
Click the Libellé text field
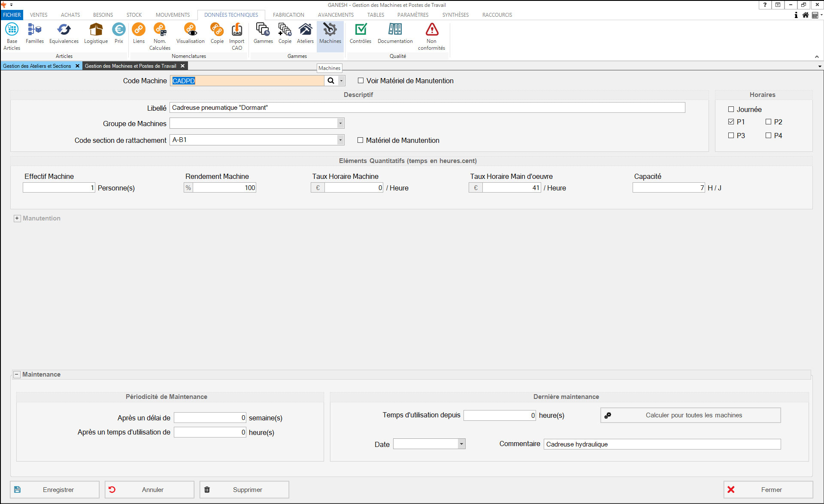[x=427, y=108]
